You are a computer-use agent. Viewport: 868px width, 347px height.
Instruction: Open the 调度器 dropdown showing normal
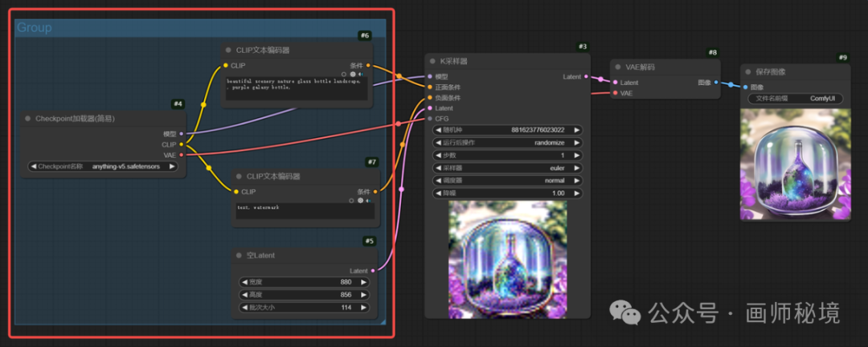tap(508, 181)
